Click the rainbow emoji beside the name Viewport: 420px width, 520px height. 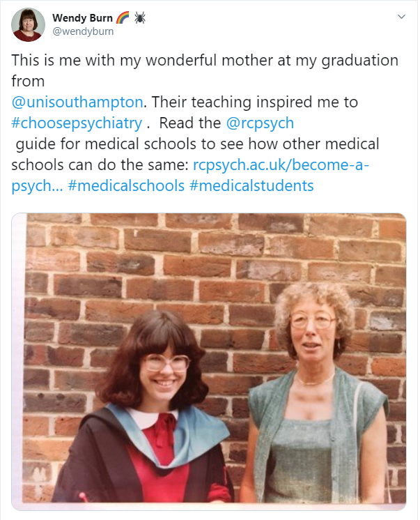(122, 17)
